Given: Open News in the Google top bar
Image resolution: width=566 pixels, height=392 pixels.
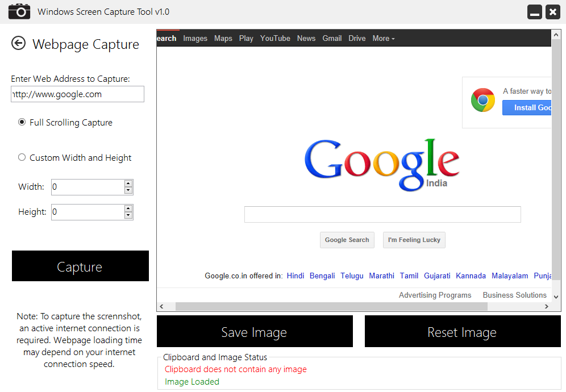Looking at the screenshot, I should (306, 38).
